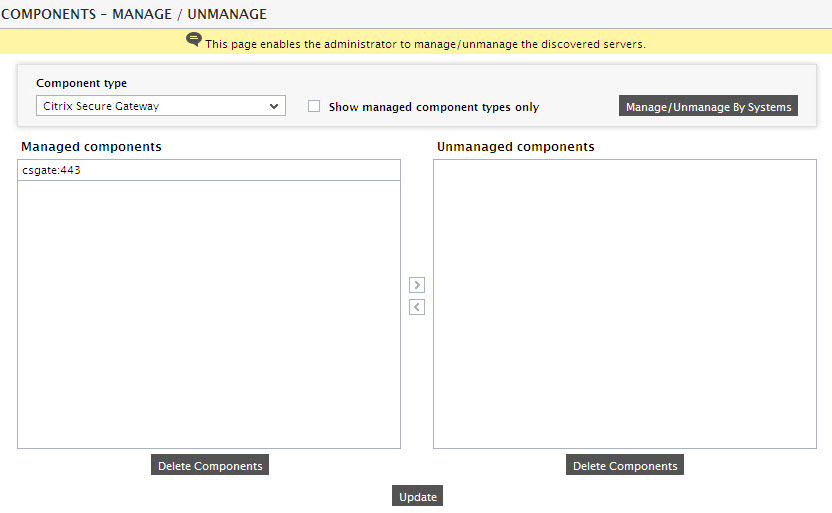This screenshot has height=513, width=832.
Task: Click the Update button
Action: click(417, 496)
